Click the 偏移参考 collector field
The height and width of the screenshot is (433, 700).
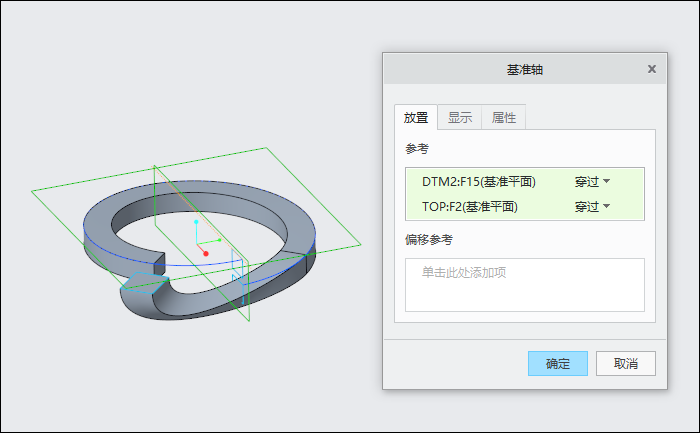(525, 285)
